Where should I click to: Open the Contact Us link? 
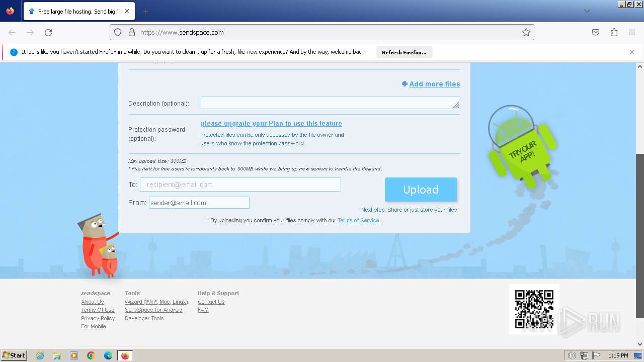pyautogui.click(x=211, y=302)
